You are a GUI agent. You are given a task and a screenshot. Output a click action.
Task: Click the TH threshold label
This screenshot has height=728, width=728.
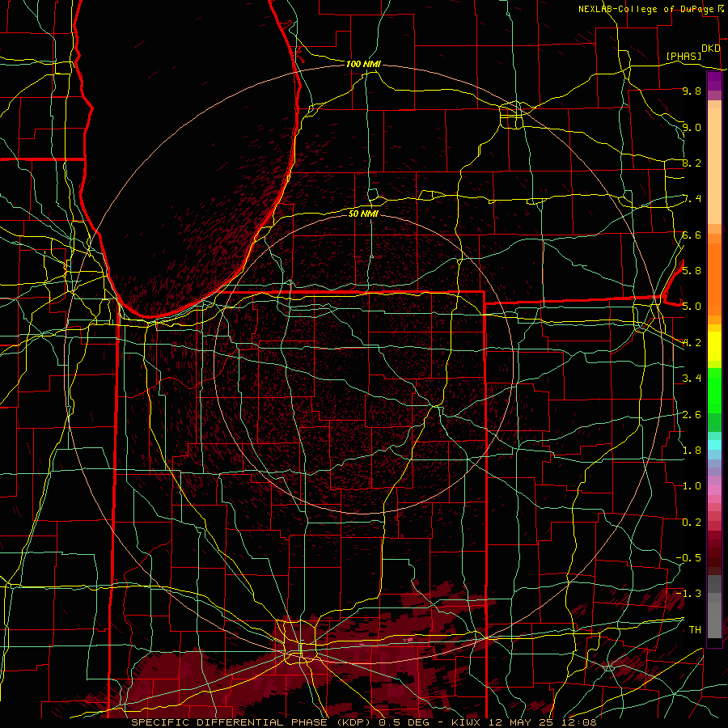point(695,629)
